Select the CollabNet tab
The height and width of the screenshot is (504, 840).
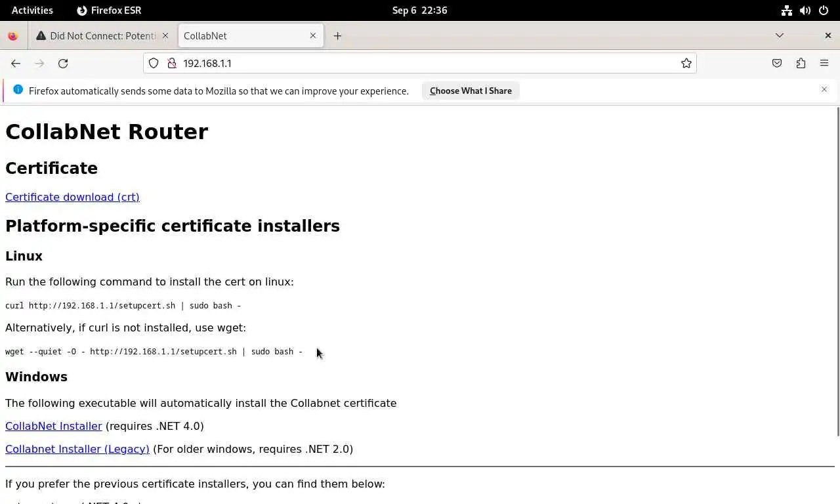[251, 35]
